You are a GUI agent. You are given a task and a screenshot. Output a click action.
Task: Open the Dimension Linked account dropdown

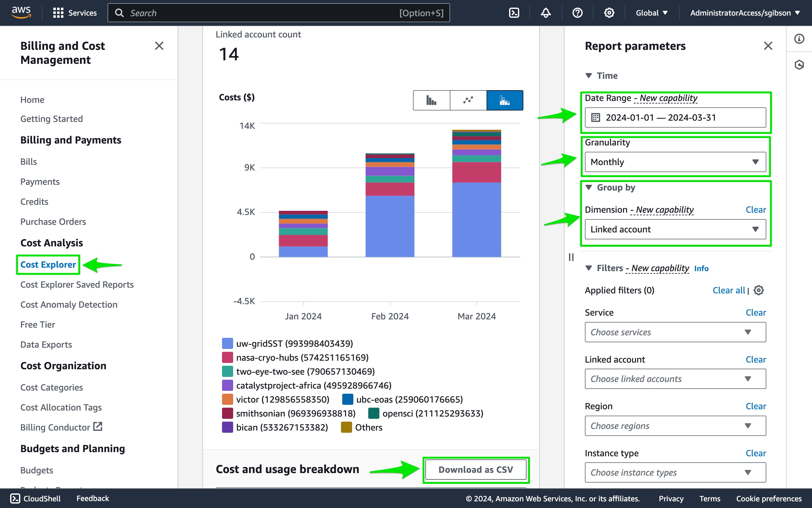[x=675, y=230]
